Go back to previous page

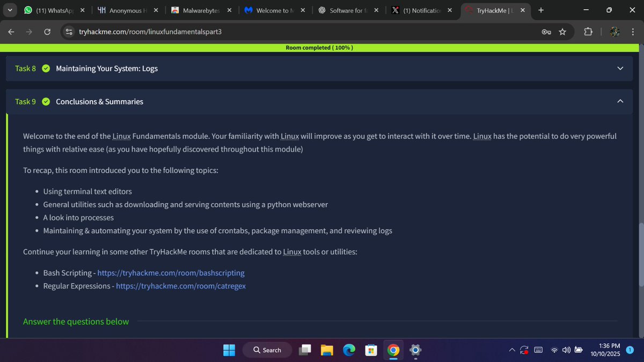click(x=11, y=32)
